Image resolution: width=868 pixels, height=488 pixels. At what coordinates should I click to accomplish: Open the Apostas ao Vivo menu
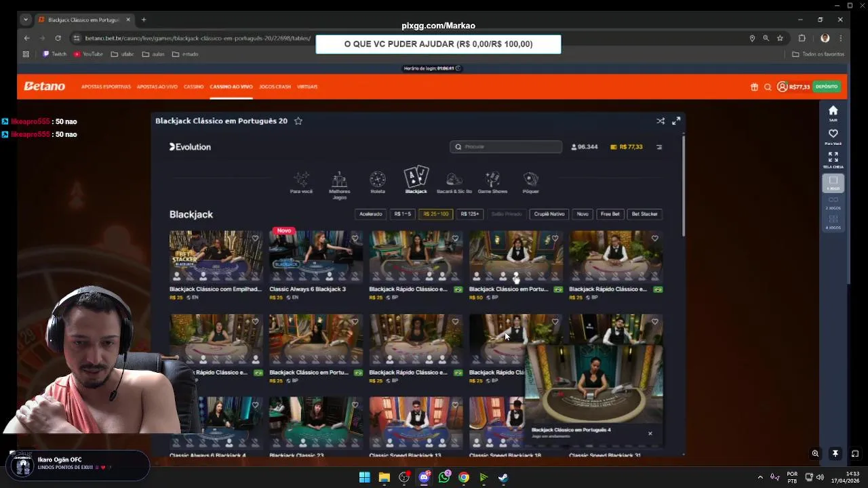(157, 87)
